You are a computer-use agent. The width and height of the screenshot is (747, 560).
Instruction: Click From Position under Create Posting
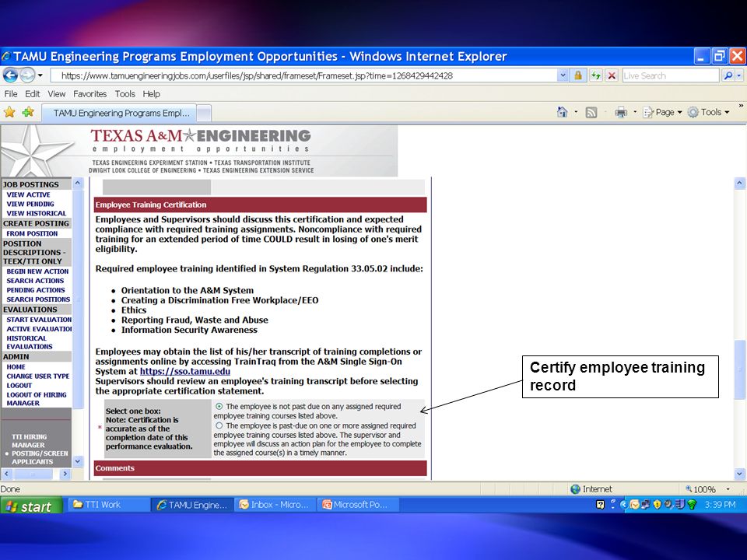pyautogui.click(x=32, y=233)
